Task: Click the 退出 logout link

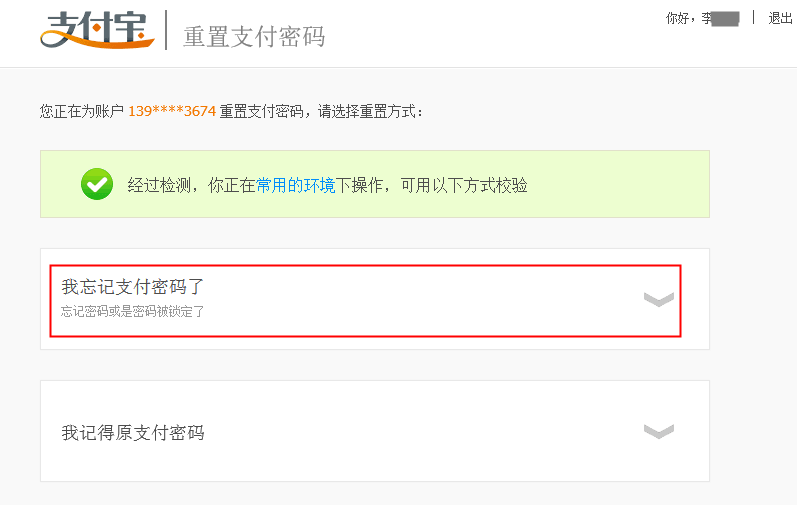Action: [780, 18]
